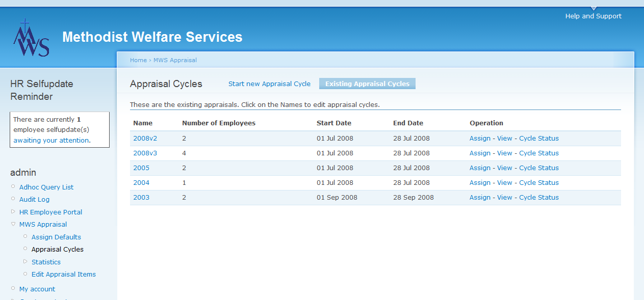Viewport: 644px width, 300px height.
Task: Edit appraisal cycle 2008v2
Action: pyautogui.click(x=145, y=138)
